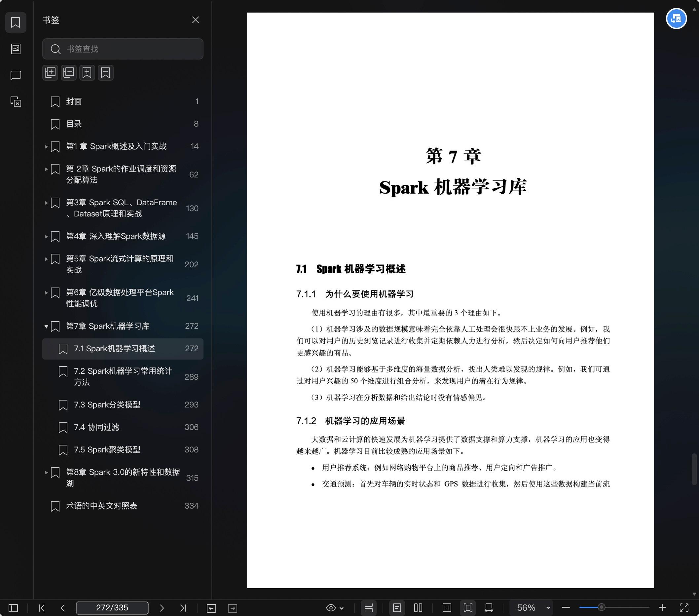Select 7.1 Spark机器学习概述 bookmark
The image size is (699, 616).
123,349
